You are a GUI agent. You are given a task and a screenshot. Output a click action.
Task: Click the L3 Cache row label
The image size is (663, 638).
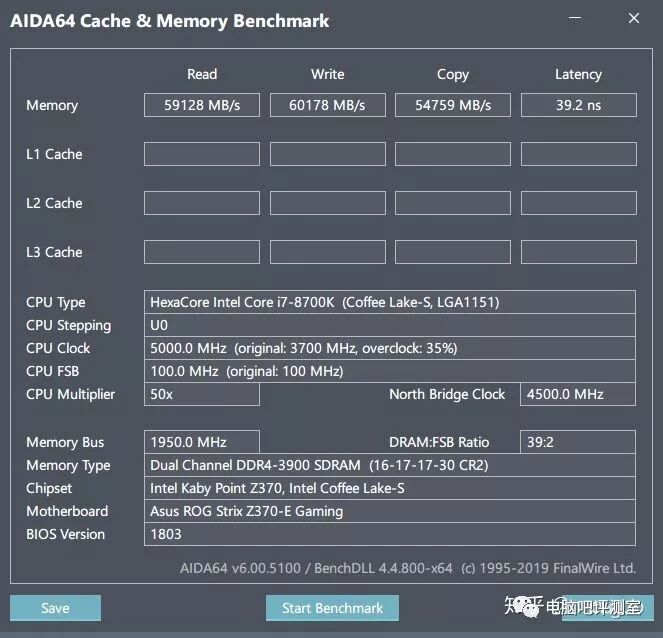(54, 252)
